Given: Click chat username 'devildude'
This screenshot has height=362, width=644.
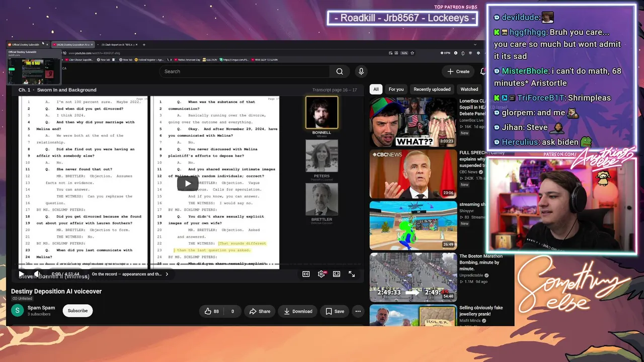Looking at the screenshot, I should [x=520, y=17].
